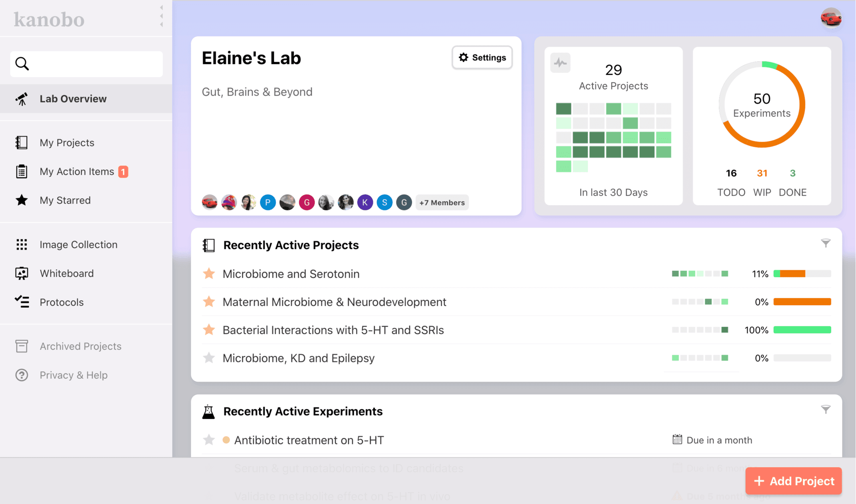
Task: Click the telescope Lab Overview icon
Action: (22, 99)
